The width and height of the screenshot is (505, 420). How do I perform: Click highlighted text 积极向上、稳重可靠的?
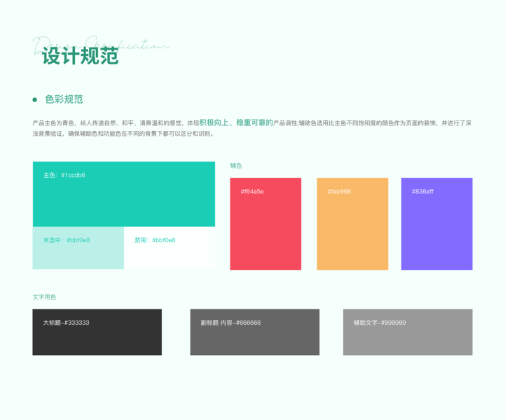(x=236, y=122)
